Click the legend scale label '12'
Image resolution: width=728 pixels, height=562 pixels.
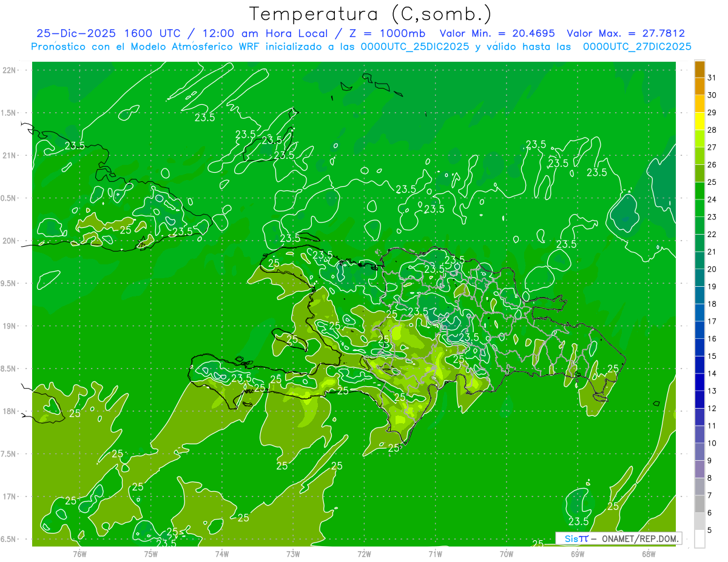click(x=712, y=409)
